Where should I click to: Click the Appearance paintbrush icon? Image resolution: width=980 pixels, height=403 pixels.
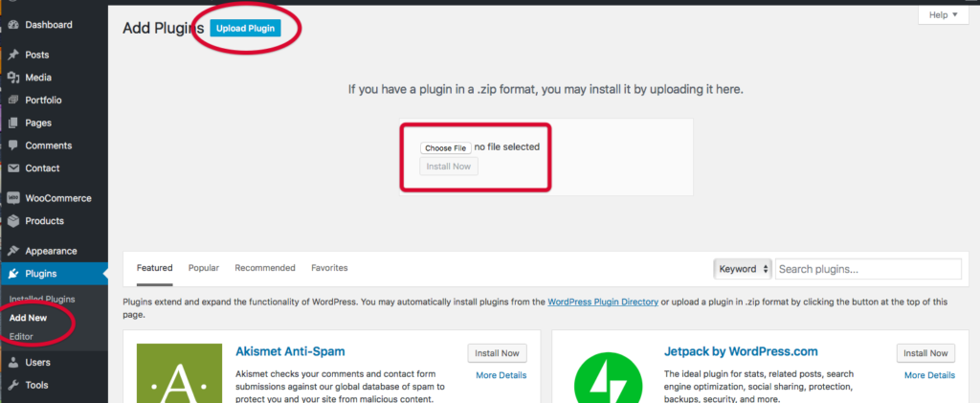tap(13, 251)
